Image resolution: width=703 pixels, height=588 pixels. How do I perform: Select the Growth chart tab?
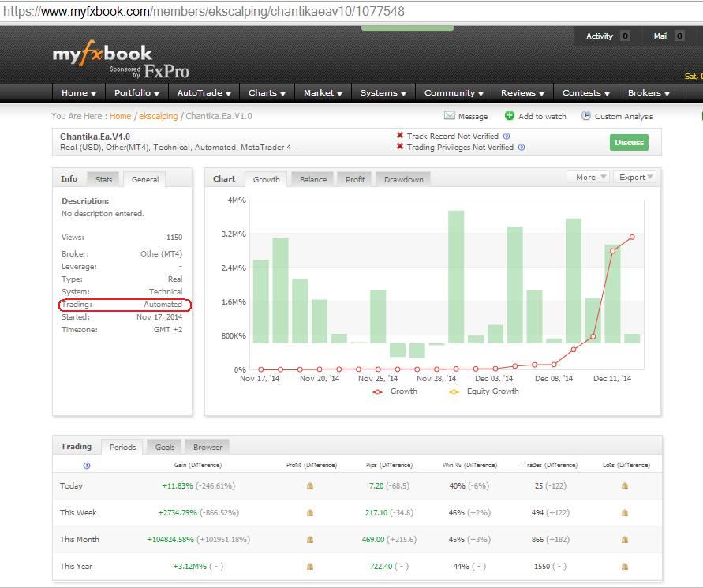click(267, 179)
